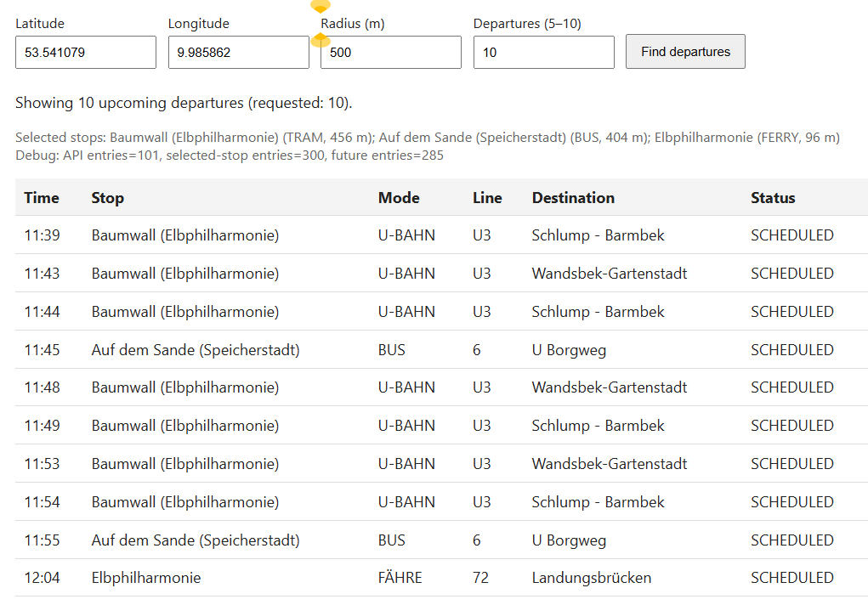Click Auf dem Sande stop in 11:55 row
Image resolution: width=868 pixels, height=605 pixels.
196,540
